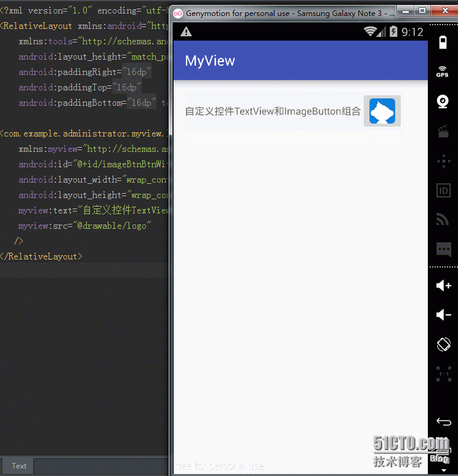Image resolution: width=458 pixels, height=476 pixels.
Task: Switch to the Text tab in editor
Action: point(19,466)
